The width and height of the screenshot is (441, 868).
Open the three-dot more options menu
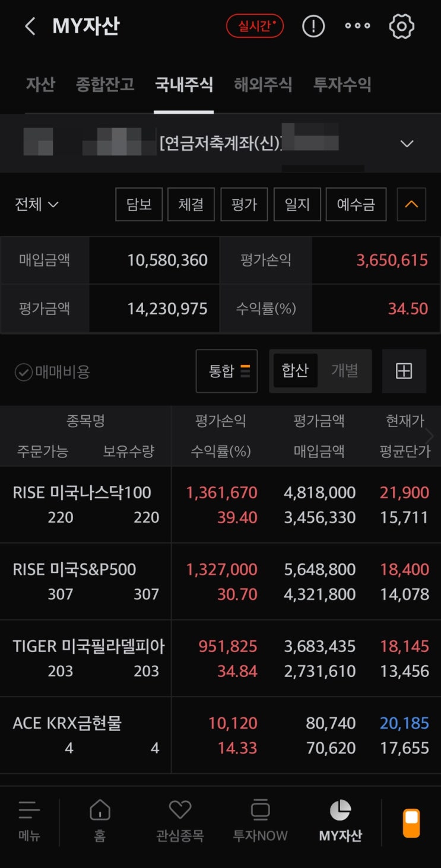357,26
